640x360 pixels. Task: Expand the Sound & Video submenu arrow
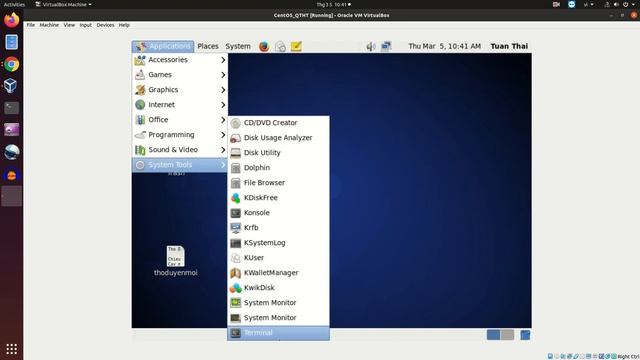[x=223, y=150]
